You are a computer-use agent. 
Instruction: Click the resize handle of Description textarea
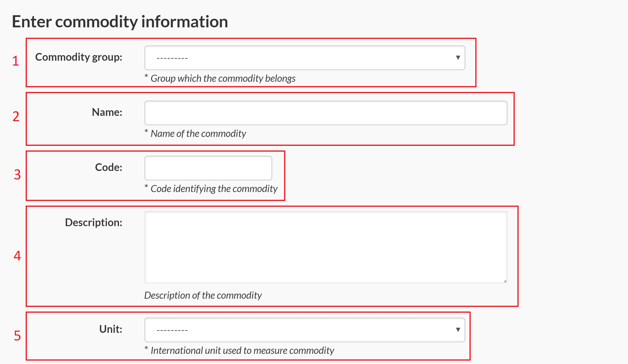[x=505, y=281]
